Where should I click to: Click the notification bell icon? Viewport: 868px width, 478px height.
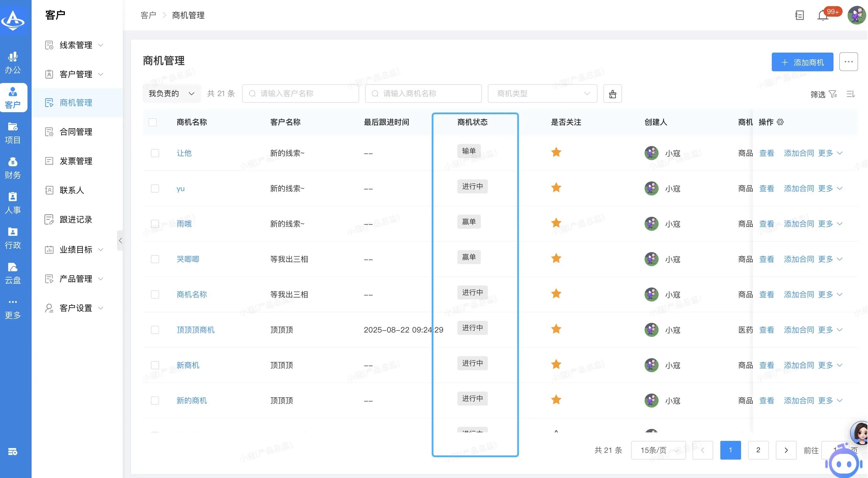(822, 15)
